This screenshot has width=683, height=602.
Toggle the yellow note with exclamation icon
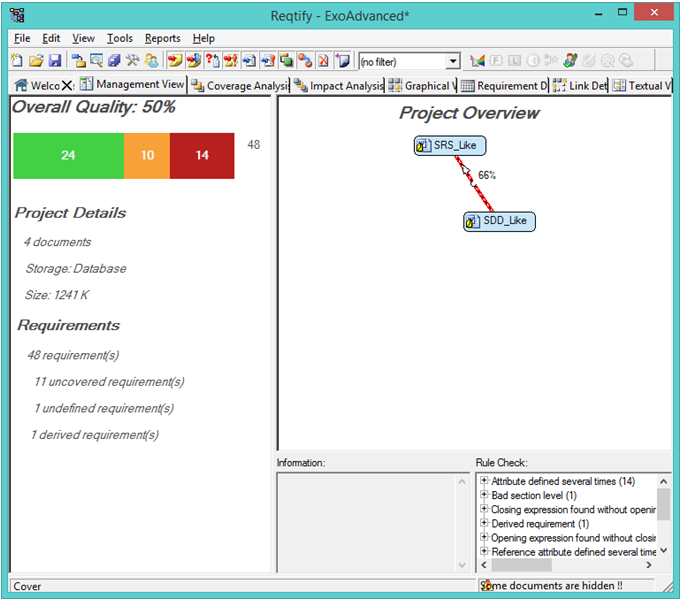pos(230,60)
